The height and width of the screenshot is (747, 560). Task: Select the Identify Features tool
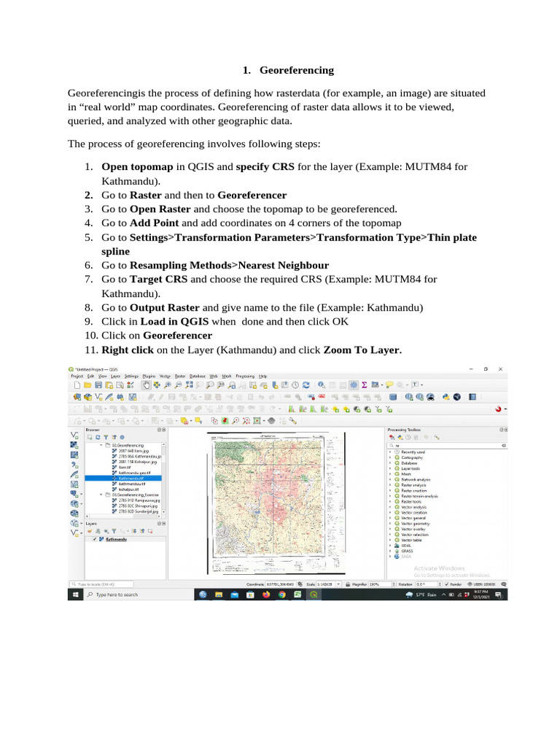pyautogui.click(x=322, y=385)
